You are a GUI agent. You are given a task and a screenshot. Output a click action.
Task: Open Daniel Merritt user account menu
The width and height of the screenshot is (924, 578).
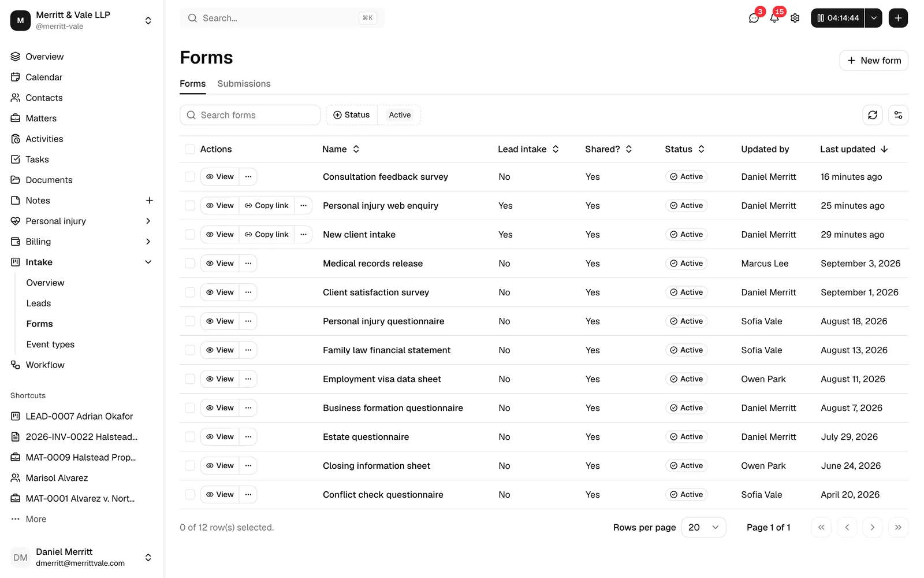pos(82,557)
